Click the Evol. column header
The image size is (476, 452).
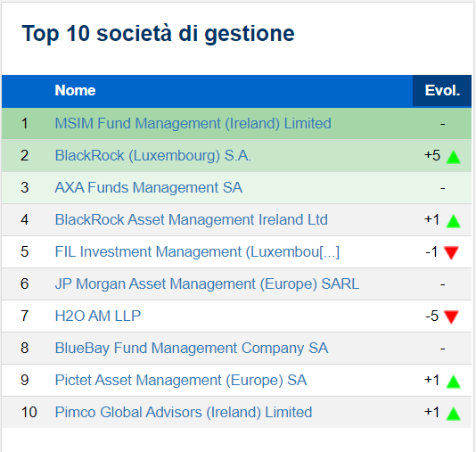point(442,90)
